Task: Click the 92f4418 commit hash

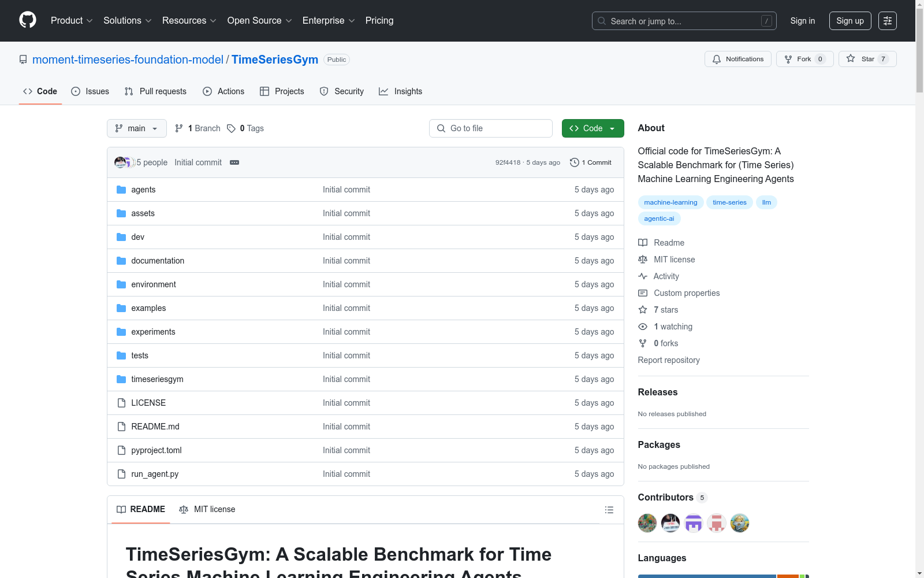Action: tap(508, 162)
